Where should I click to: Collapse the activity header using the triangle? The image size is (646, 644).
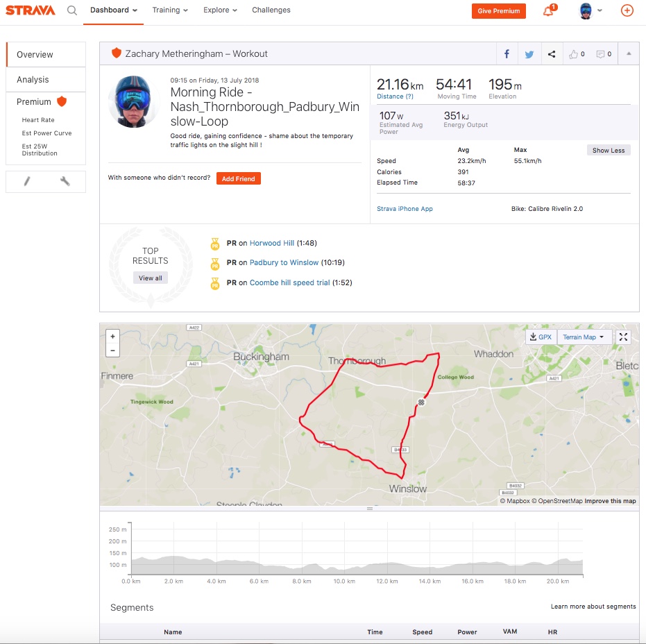[629, 53]
